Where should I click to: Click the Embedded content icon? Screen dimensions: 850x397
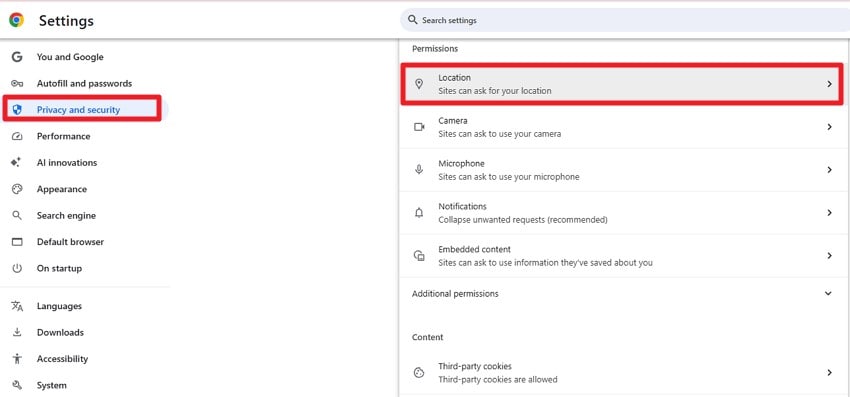click(419, 255)
